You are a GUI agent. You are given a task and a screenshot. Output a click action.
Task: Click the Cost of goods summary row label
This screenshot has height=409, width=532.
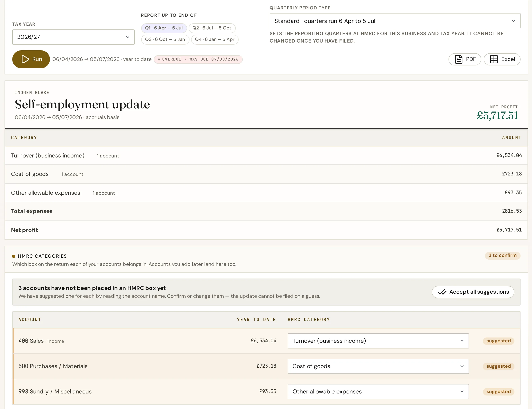[x=30, y=174]
